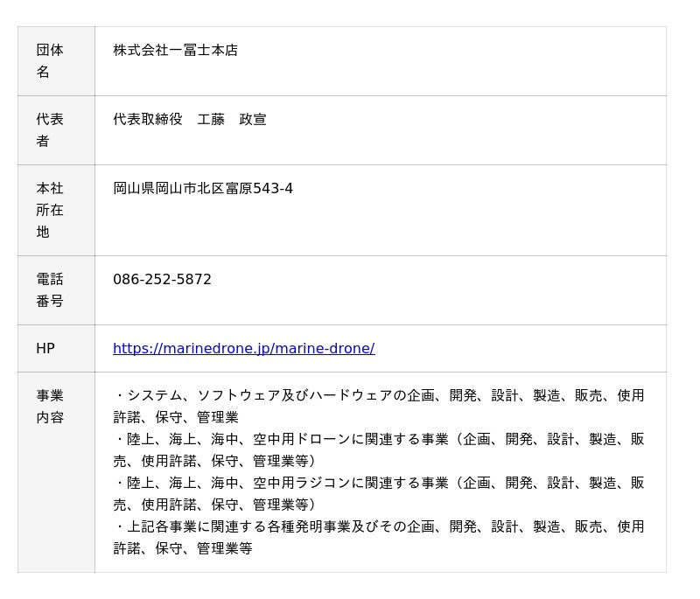The width and height of the screenshot is (700, 599).
Task: Click the 団体名 row label
Action: tap(49, 60)
